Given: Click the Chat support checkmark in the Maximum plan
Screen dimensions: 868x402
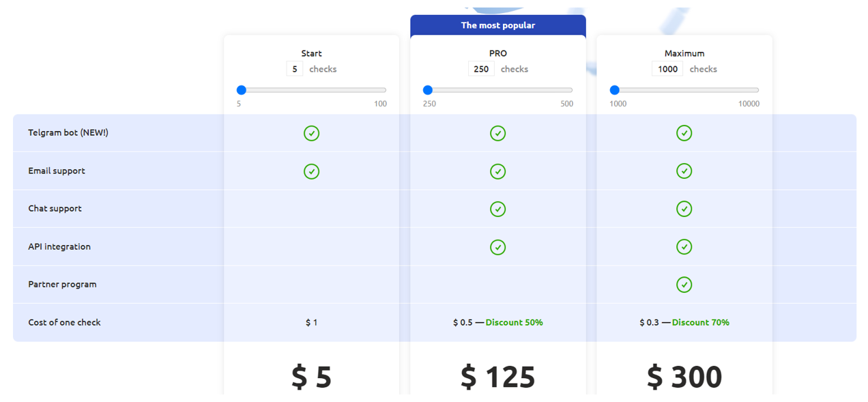Looking at the screenshot, I should (684, 209).
